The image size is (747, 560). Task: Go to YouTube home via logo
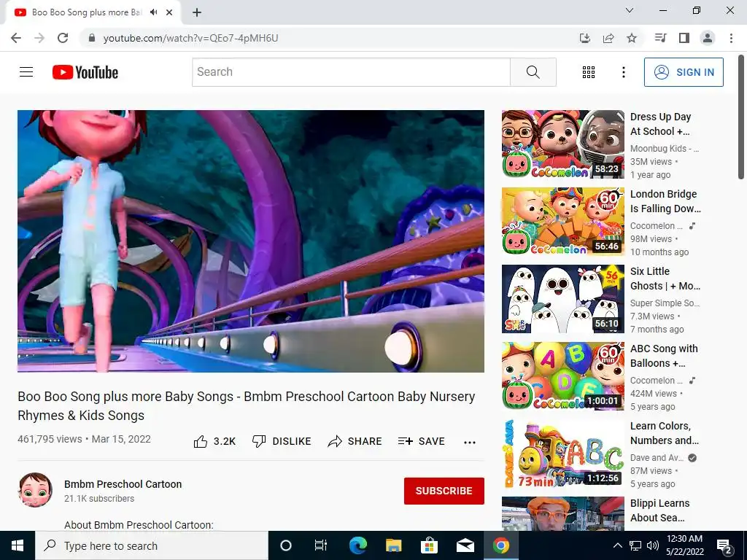pyautogui.click(x=85, y=72)
